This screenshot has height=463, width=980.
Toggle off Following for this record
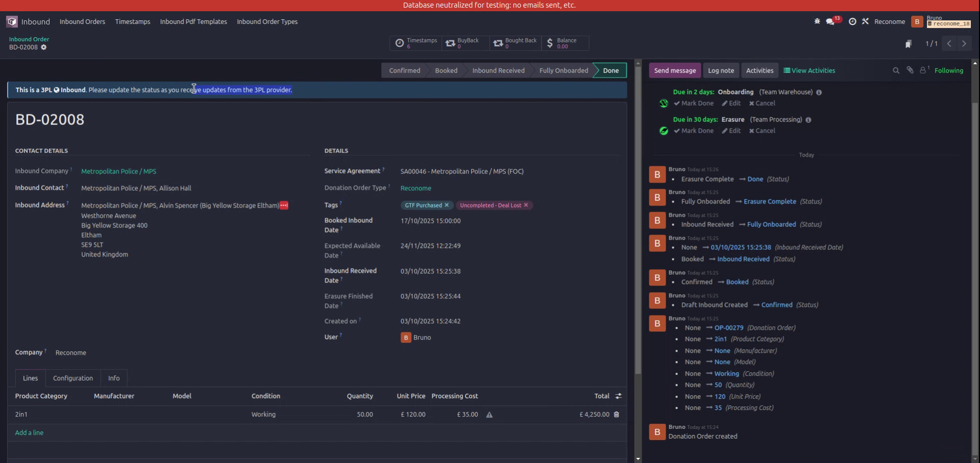point(949,70)
